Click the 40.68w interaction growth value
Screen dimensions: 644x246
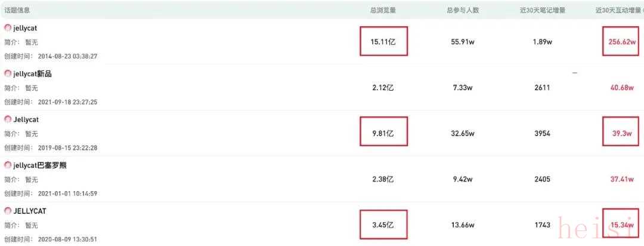pyautogui.click(x=622, y=88)
